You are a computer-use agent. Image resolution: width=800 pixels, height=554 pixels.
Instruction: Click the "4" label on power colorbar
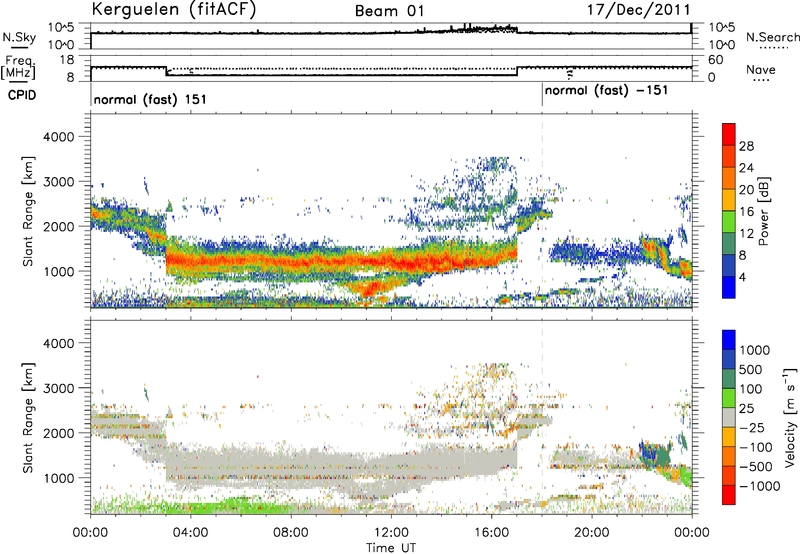[742, 278]
